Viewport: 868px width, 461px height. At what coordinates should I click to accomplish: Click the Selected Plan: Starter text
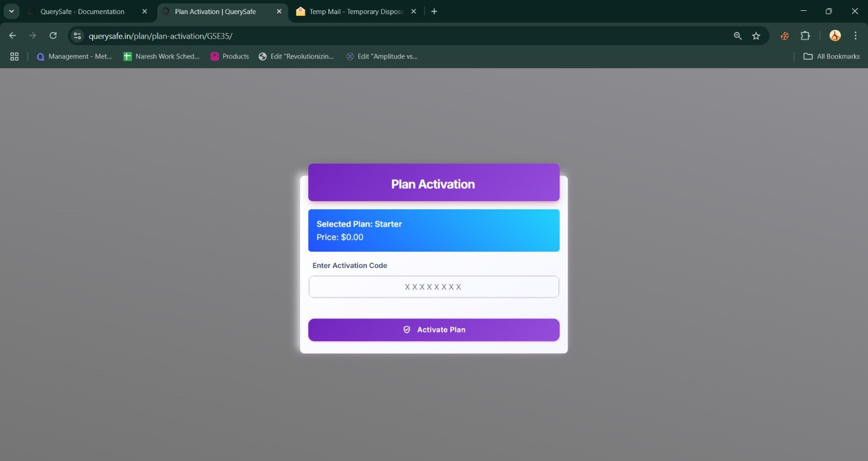[359, 224]
